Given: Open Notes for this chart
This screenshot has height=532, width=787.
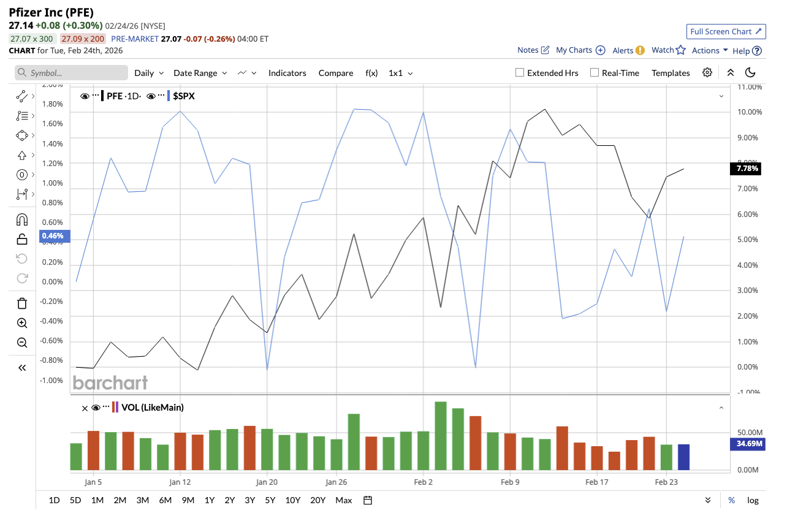Looking at the screenshot, I should click(x=533, y=50).
